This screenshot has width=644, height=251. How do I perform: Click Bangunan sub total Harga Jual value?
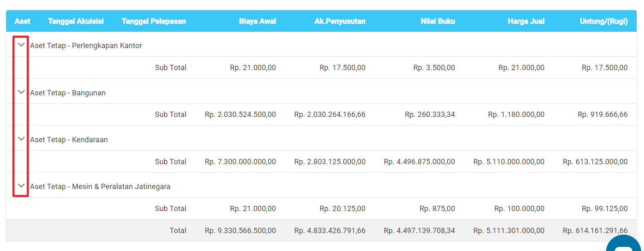(516, 114)
